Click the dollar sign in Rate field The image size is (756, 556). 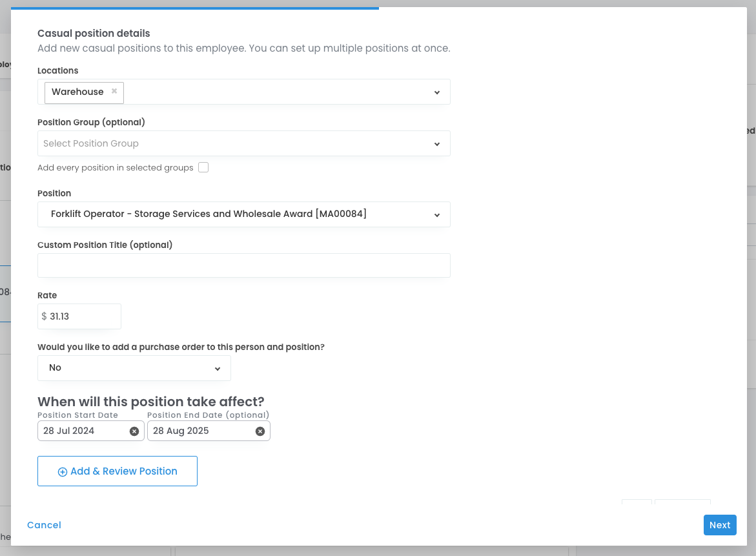44,316
